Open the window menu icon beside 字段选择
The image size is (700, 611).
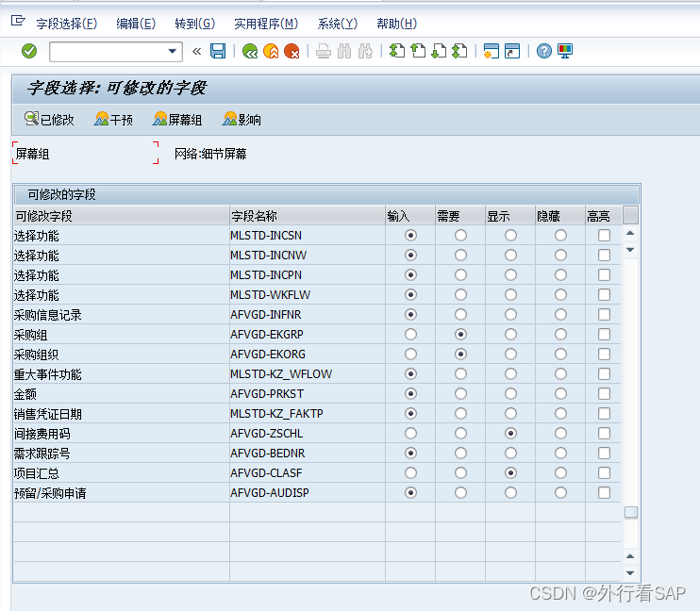pos(18,21)
